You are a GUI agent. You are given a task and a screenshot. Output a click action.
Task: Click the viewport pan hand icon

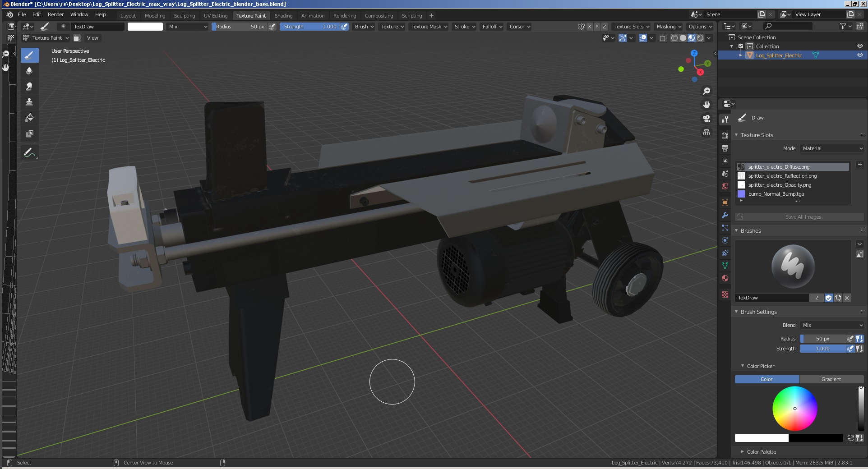point(706,105)
